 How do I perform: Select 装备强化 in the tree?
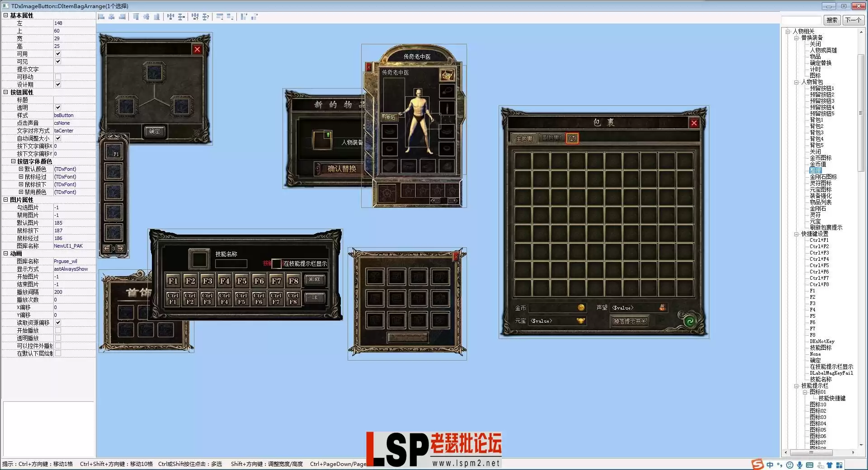(x=821, y=196)
